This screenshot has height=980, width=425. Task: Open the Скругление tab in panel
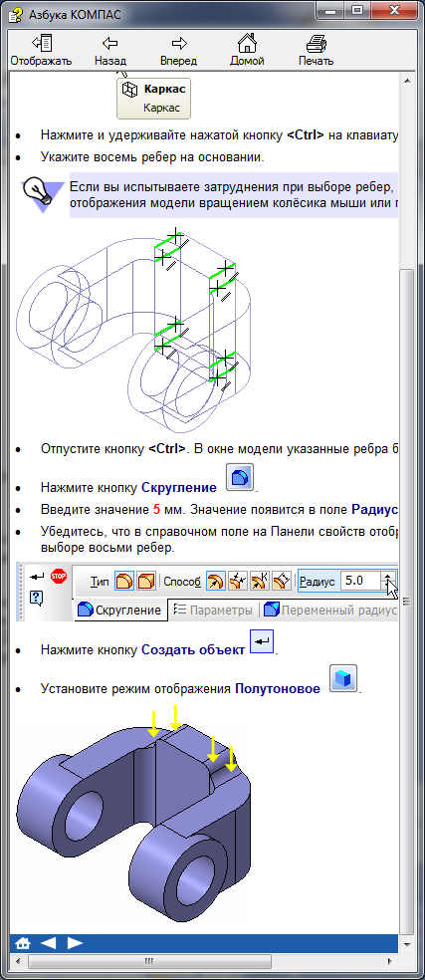pyautogui.click(x=121, y=610)
